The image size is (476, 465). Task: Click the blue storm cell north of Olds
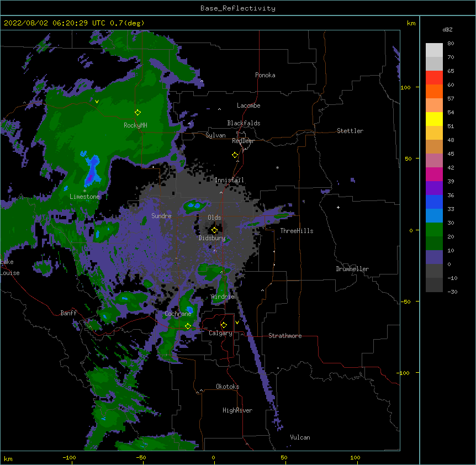(194, 205)
